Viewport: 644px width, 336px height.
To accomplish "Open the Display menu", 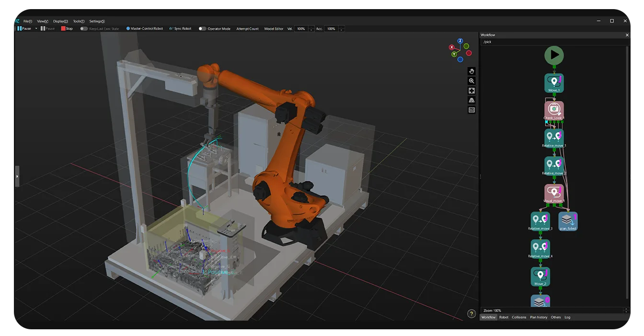I will pos(60,21).
